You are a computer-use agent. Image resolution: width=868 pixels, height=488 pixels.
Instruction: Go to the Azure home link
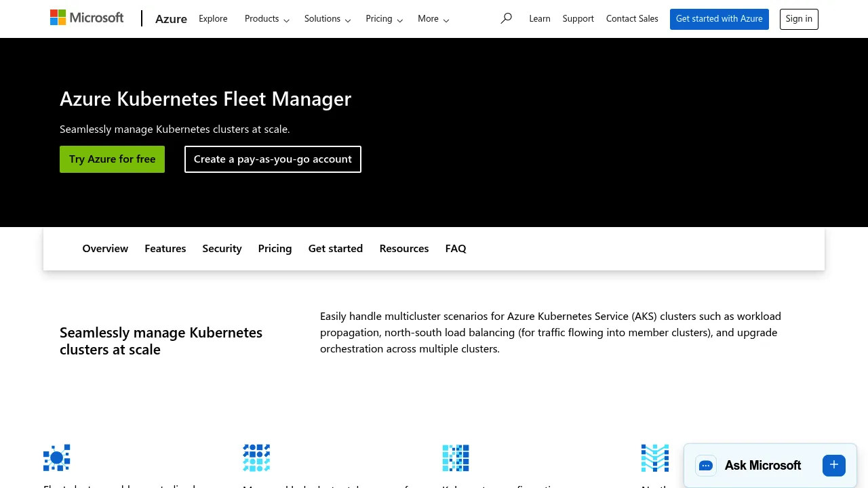(x=171, y=19)
